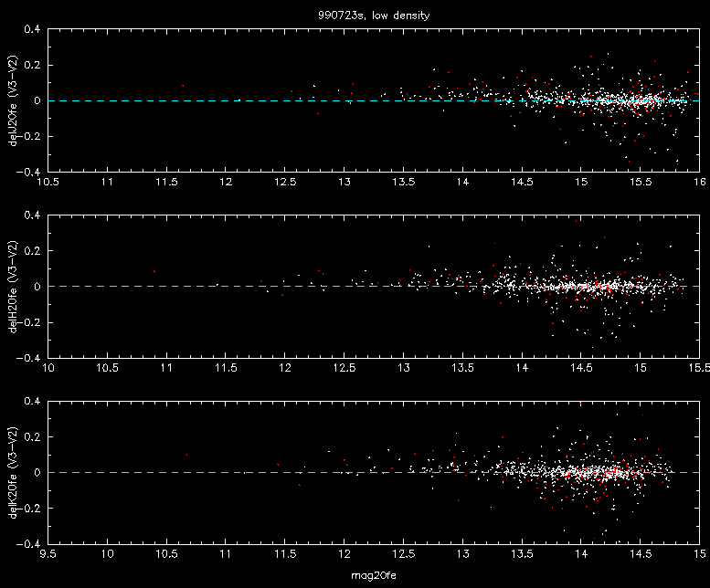Click the cyan dashed zero line in top panel
This screenshot has height=588, width=710.
(374, 100)
